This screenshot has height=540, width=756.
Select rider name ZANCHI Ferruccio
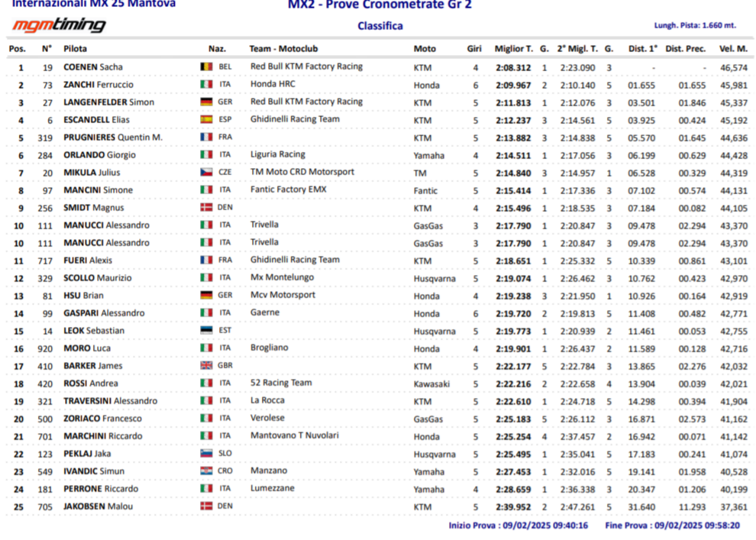coord(98,85)
